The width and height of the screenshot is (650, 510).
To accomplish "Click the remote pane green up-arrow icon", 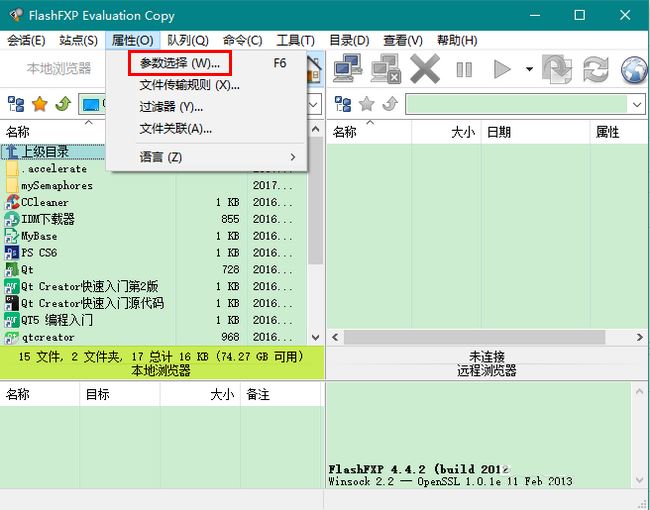I will click(x=390, y=104).
